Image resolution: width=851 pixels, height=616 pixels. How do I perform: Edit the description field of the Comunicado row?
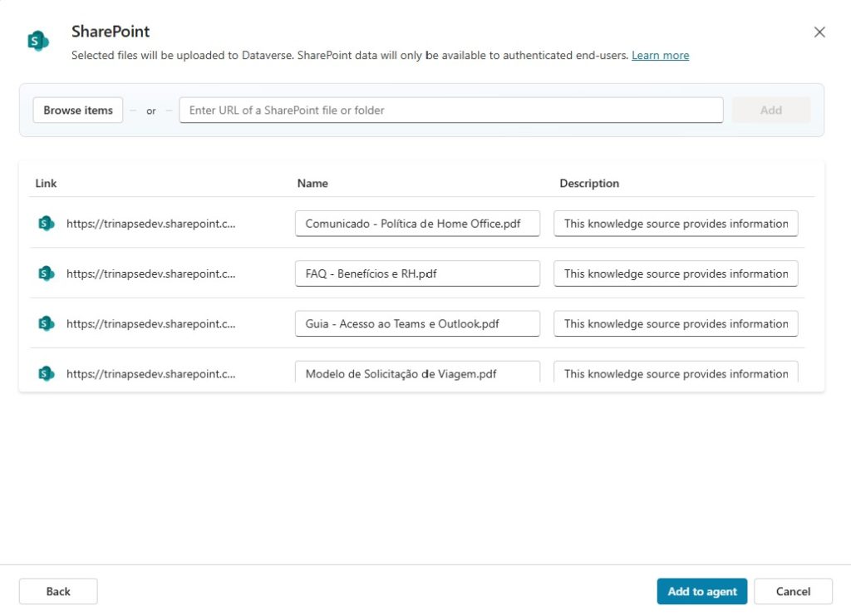point(676,223)
